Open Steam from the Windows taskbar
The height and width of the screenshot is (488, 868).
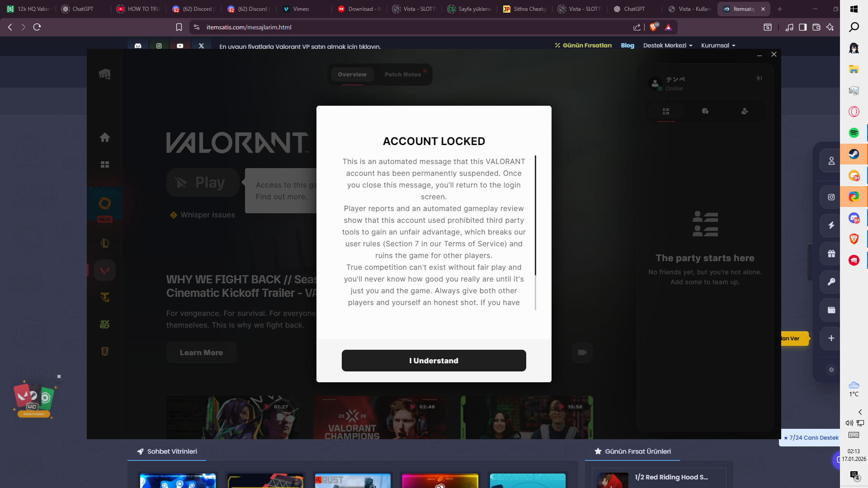pos(854,154)
